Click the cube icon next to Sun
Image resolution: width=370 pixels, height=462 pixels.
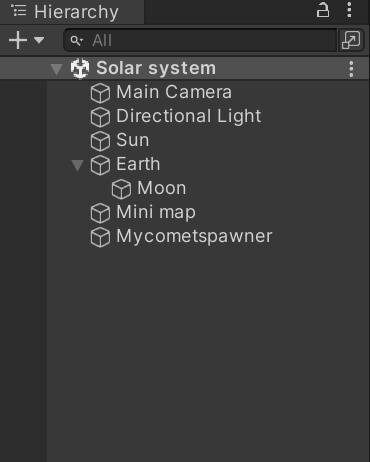100,141
